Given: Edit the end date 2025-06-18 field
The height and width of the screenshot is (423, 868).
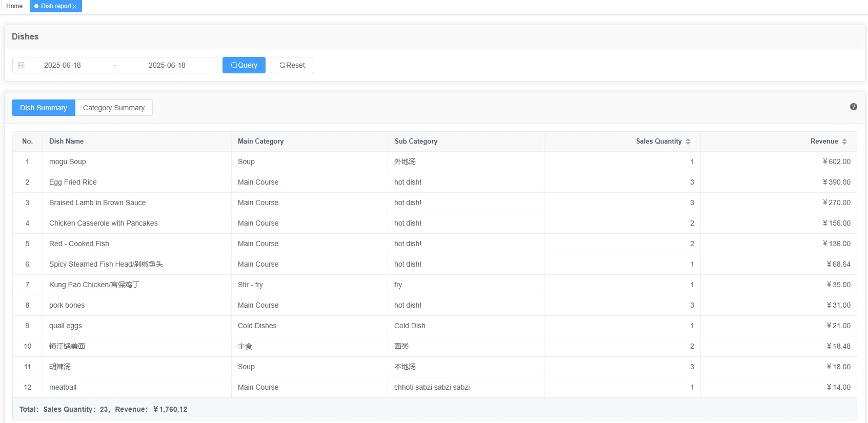Looking at the screenshot, I should pyautogui.click(x=167, y=65).
